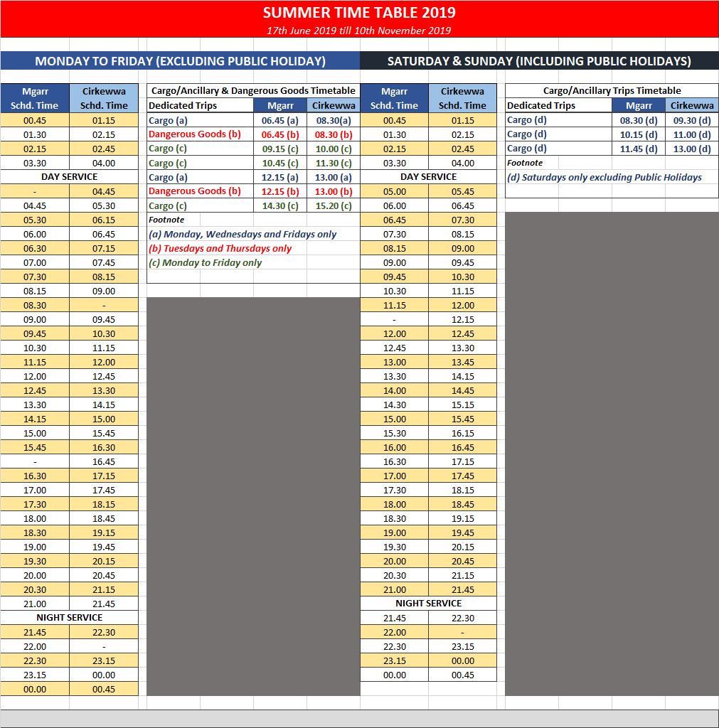
Task: Click 'Cirkewwa Schd. Time' header of weekday table
Action: tap(104, 98)
